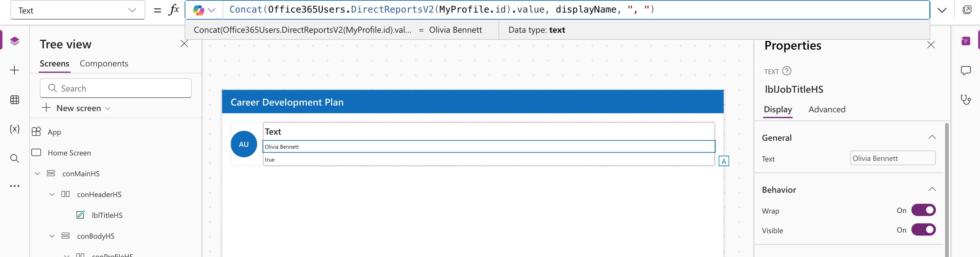Screen dimensions: 980x257
Task: Click the blue A accessibility badge on canvas
Action: click(724, 161)
